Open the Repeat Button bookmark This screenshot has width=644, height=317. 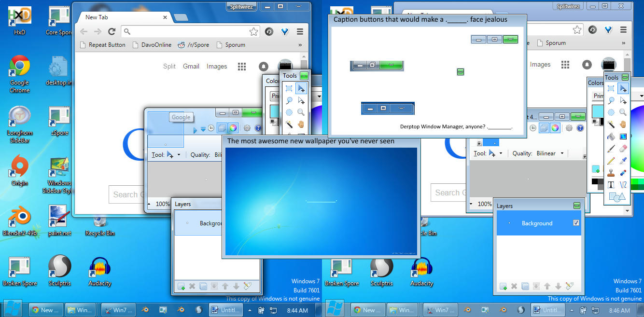(102, 45)
